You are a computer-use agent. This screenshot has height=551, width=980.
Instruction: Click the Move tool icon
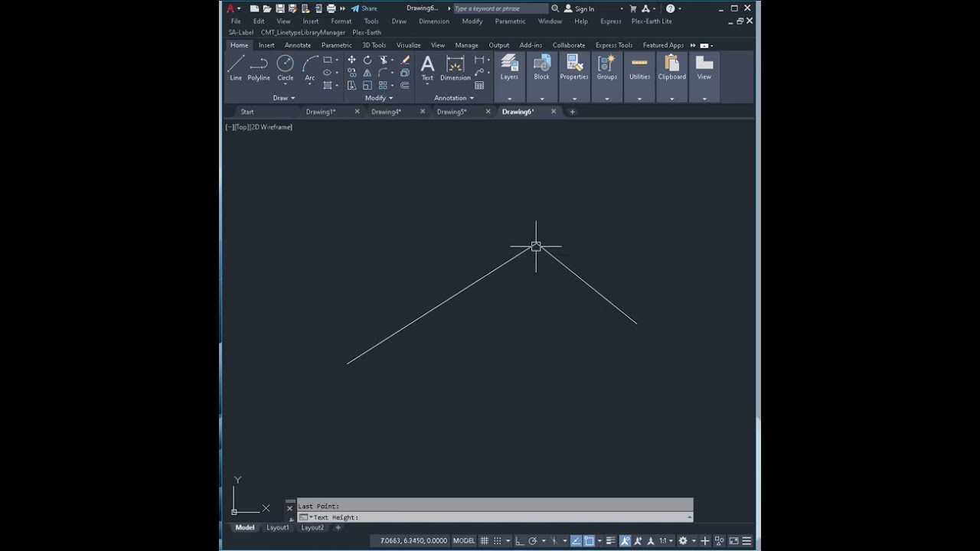[351, 60]
